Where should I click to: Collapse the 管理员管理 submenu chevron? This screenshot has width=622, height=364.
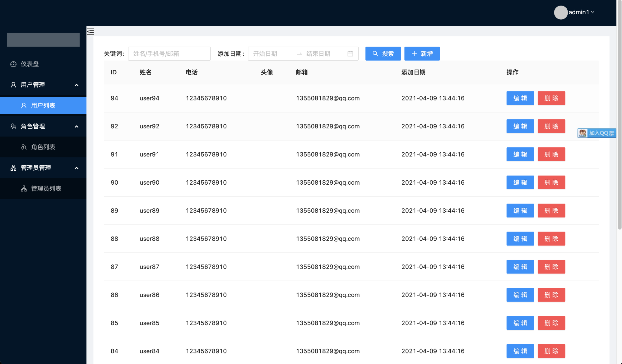click(77, 168)
